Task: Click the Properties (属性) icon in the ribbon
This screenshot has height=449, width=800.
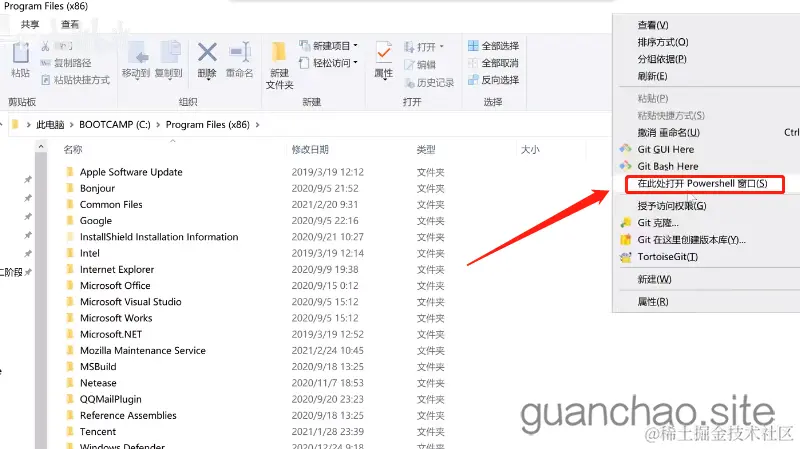Action: pos(384,53)
